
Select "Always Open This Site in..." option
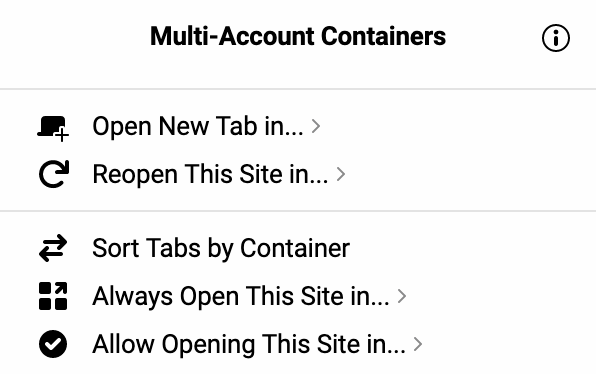[x=298, y=296]
